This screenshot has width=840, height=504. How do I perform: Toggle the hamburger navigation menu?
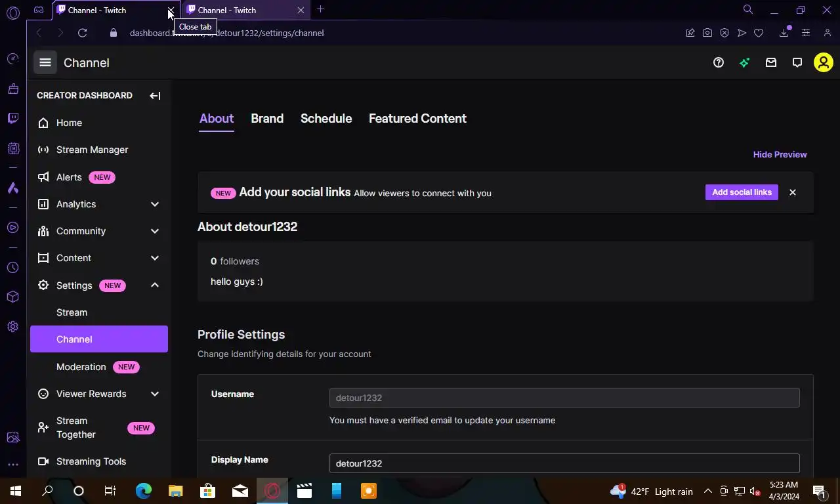[45, 62]
